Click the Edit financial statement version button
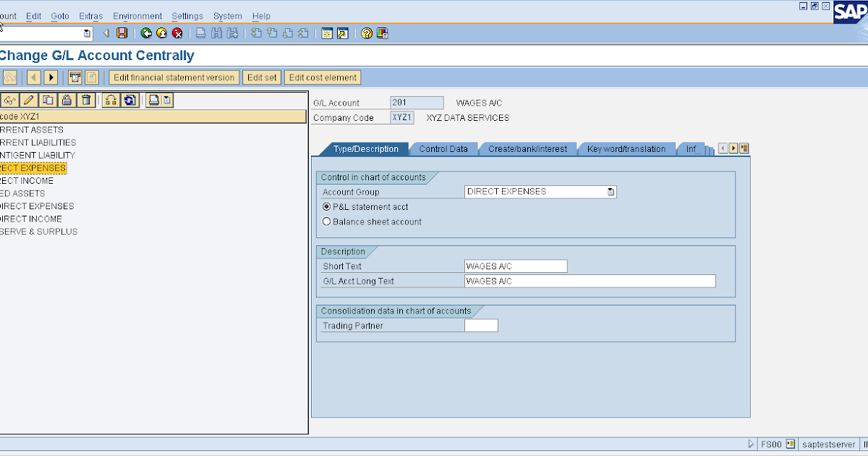Screen dimensions: 868x456 [x=174, y=77]
